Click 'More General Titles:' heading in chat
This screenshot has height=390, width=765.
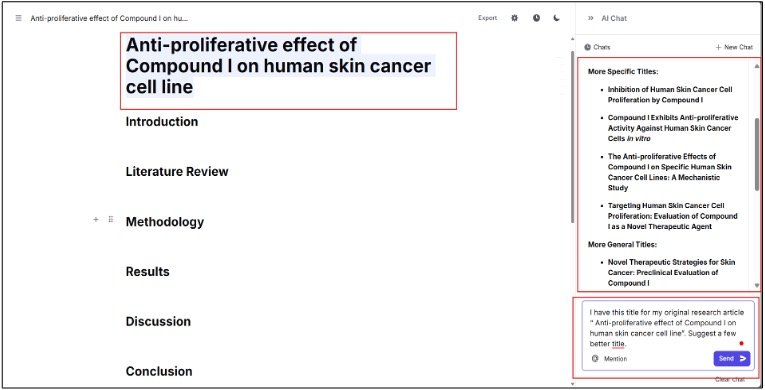point(622,244)
